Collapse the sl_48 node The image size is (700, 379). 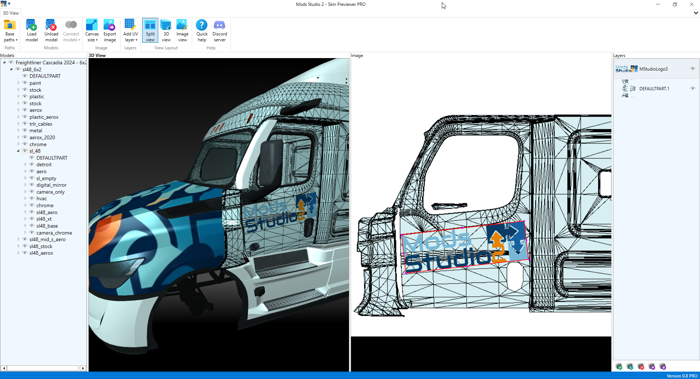[18, 151]
